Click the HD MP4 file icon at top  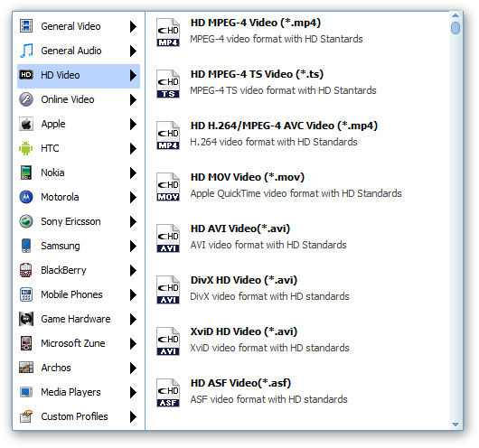(168, 33)
